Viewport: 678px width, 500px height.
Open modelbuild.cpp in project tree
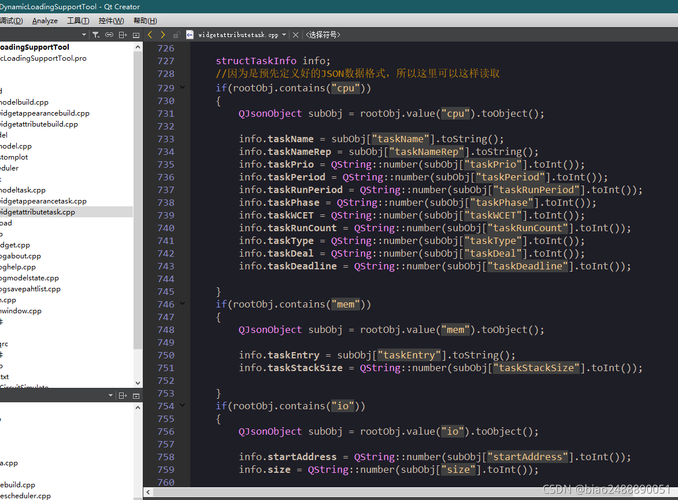24,102
